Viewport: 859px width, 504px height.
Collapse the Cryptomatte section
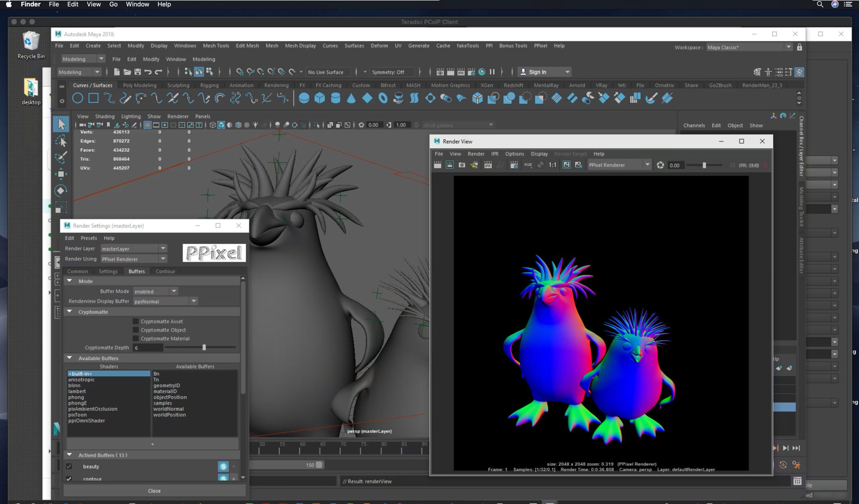pos(69,312)
